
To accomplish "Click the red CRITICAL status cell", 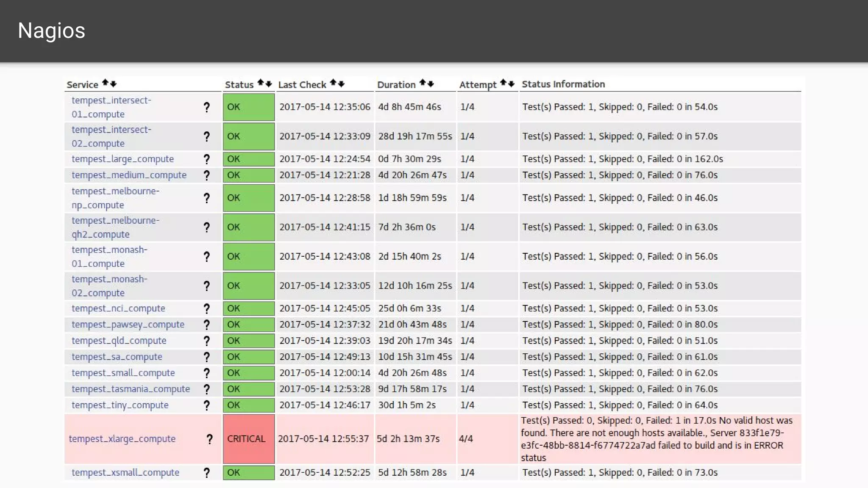I will tap(249, 439).
